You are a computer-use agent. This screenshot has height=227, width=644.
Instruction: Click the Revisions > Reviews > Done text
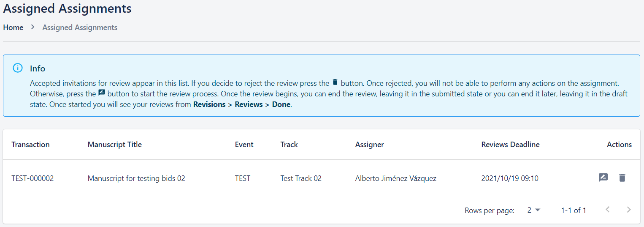(x=242, y=104)
